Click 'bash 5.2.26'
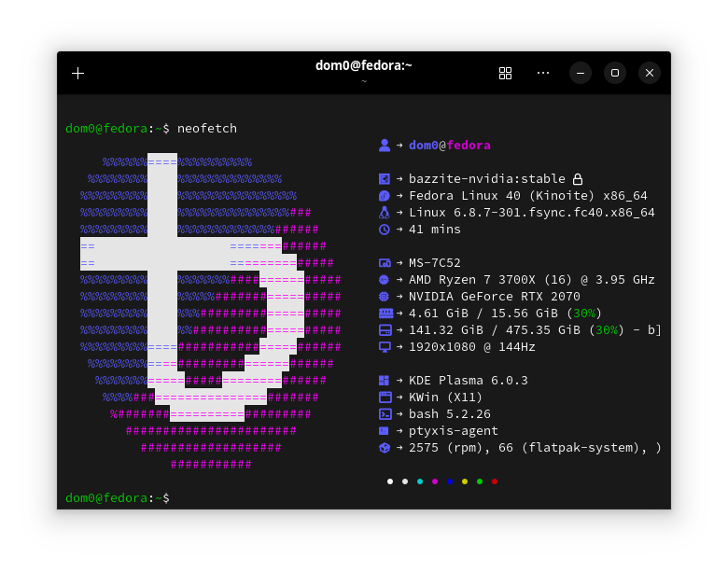728x572 pixels. pos(450,414)
